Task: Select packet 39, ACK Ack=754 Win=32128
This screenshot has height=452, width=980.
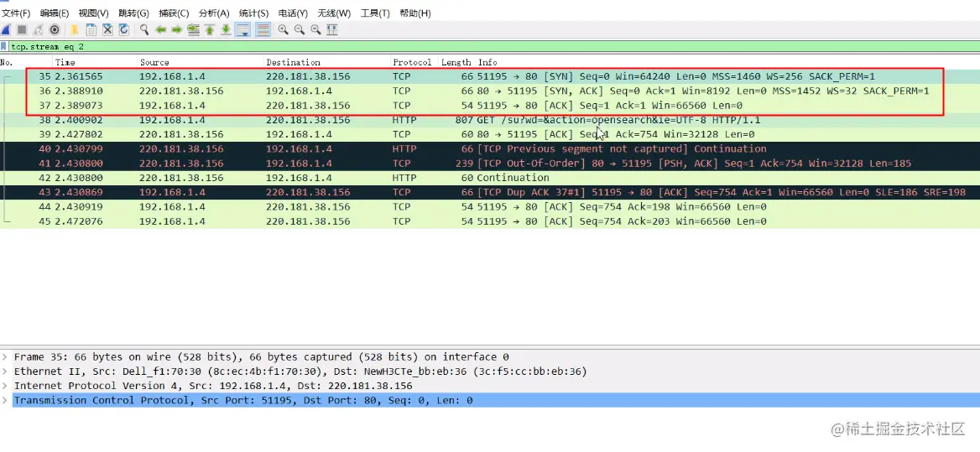Action: click(490, 134)
